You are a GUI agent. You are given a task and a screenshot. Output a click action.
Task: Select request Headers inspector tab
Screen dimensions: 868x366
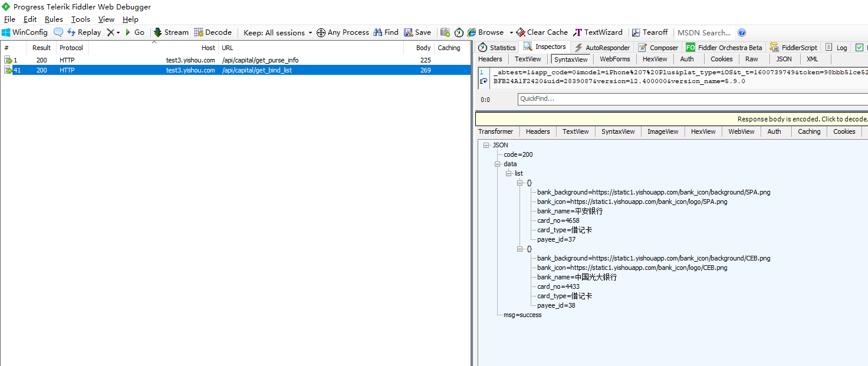490,59
